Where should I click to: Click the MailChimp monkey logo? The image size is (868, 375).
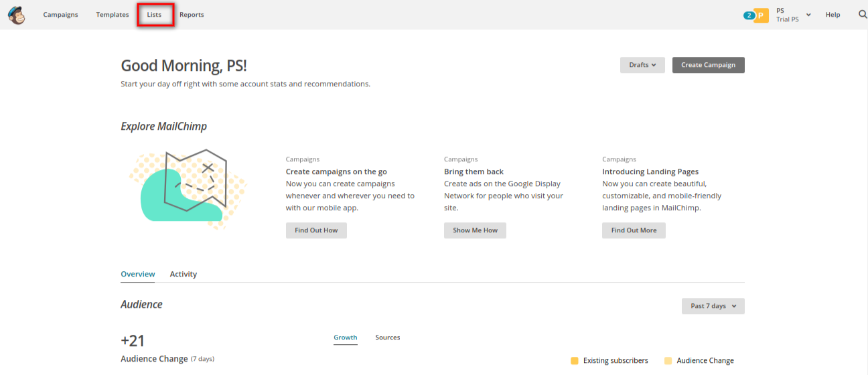pyautogui.click(x=17, y=15)
